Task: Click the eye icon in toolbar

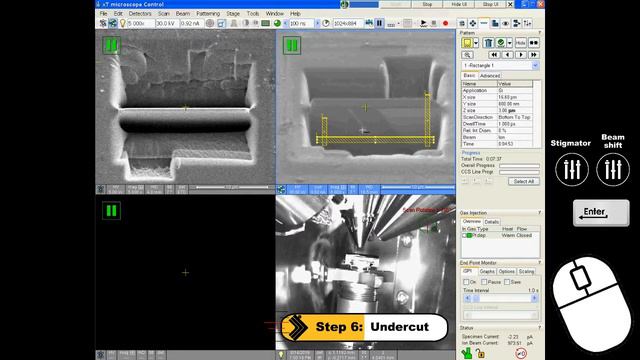Action: click(506, 23)
